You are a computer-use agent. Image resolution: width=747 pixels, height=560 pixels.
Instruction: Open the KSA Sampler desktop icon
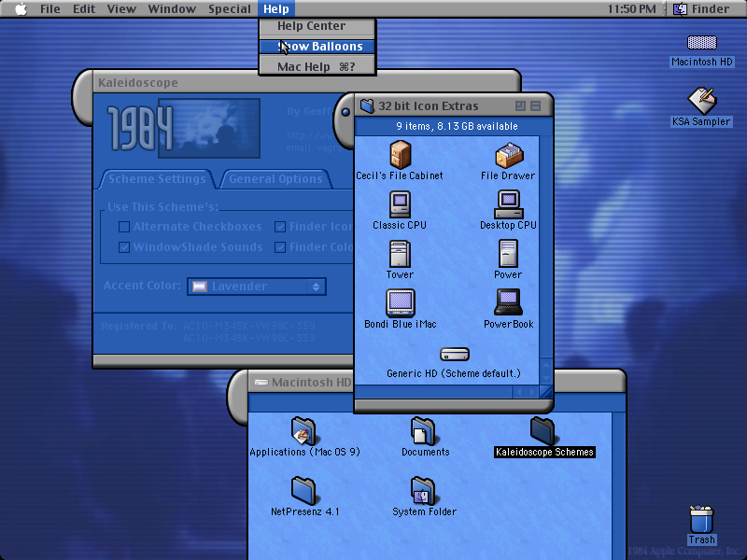tap(702, 101)
